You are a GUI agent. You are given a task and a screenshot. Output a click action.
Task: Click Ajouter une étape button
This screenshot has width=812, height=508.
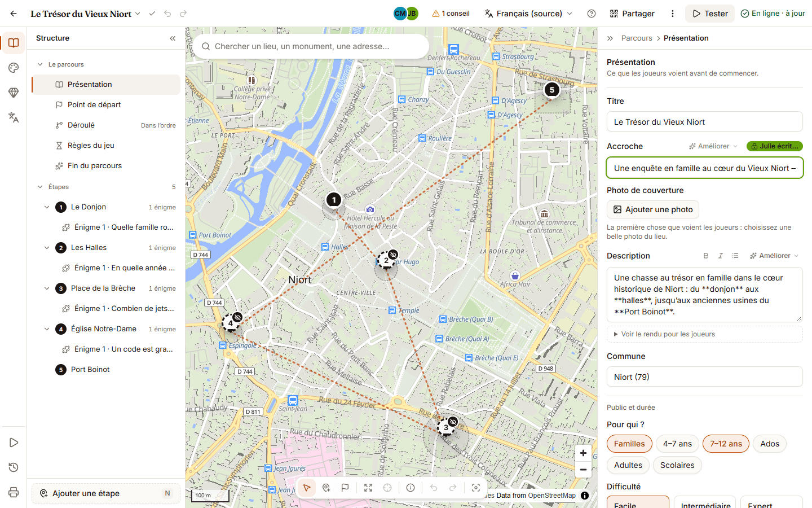coord(106,493)
